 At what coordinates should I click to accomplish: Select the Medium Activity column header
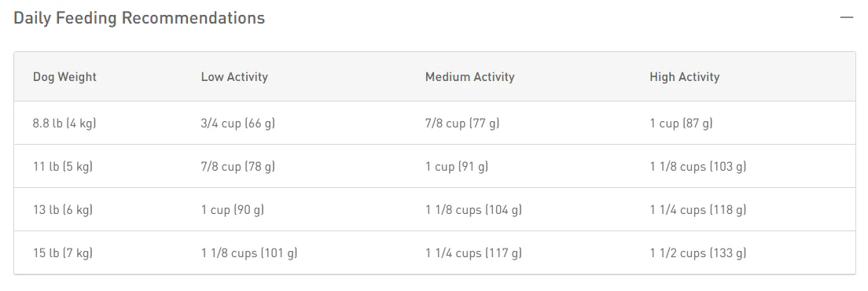point(469,77)
